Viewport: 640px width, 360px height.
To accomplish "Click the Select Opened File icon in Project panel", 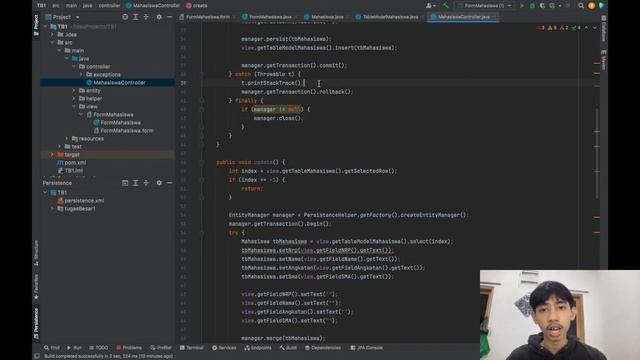I will click(x=125, y=17).
